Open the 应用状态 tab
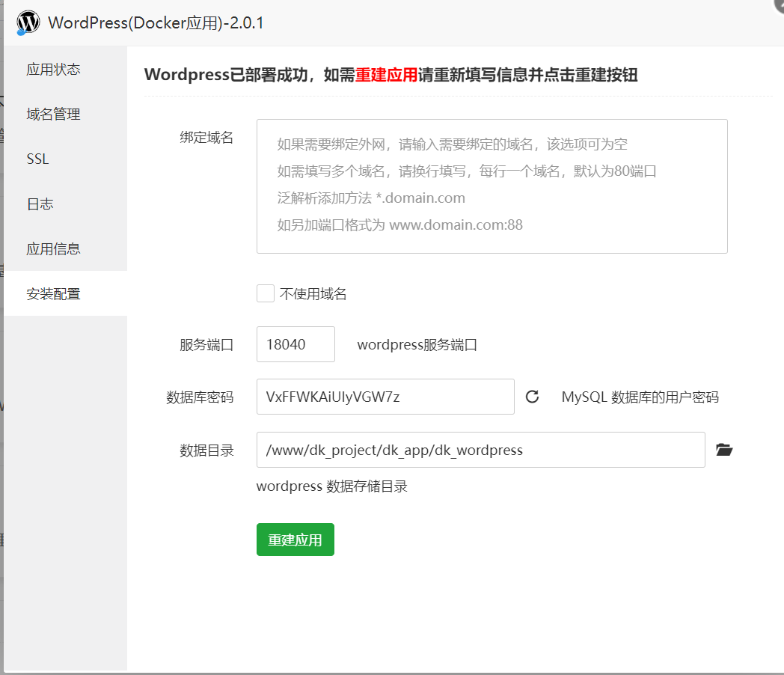The height and width of the screenshot is (675, 784). click(x=66, y=69)
